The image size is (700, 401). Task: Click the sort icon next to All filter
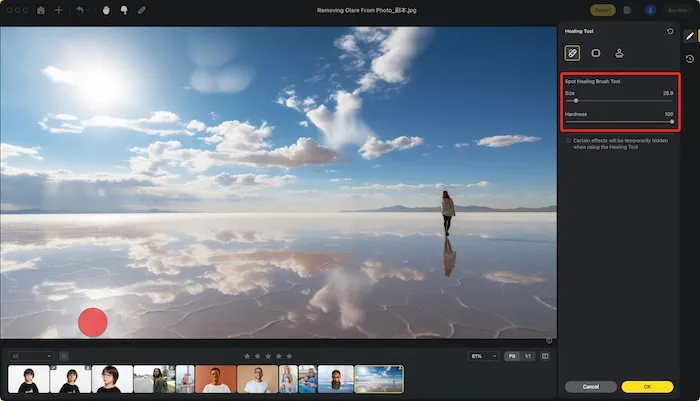click(x=64, y=356)
